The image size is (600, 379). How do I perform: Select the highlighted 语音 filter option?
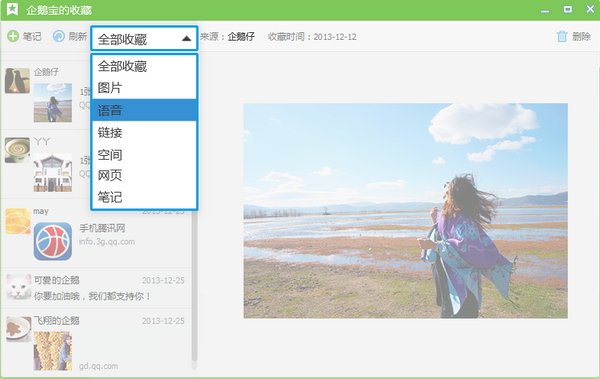[144, 110]
